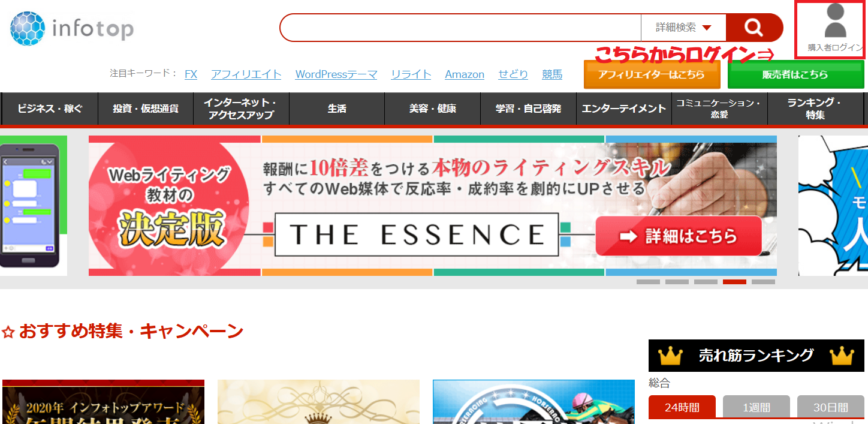868x424 pixels.
Task: Click the blue banner on the right
Action: [x=833, y=206]
